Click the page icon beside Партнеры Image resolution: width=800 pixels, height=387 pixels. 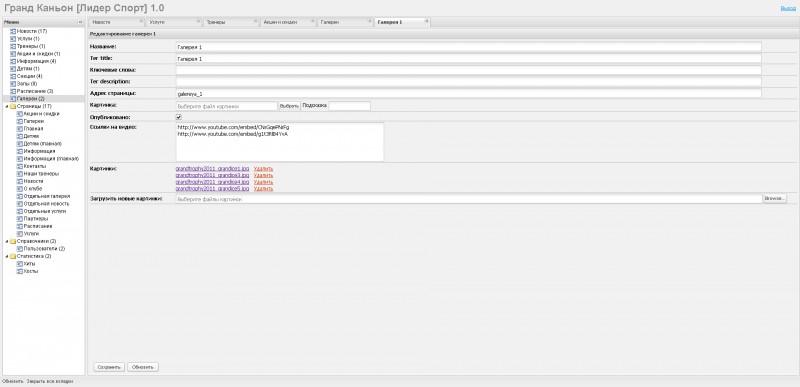click(20, 218)
